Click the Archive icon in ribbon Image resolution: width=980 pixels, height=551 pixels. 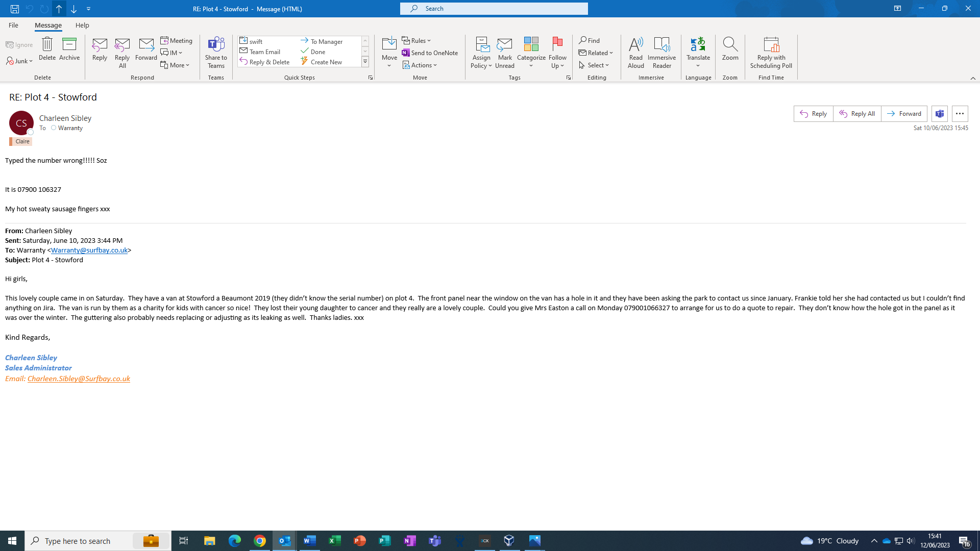(69, 45)
